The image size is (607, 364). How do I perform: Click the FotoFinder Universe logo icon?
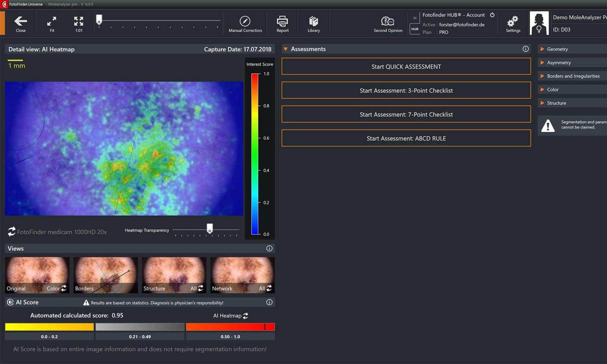tap(5, 4)
